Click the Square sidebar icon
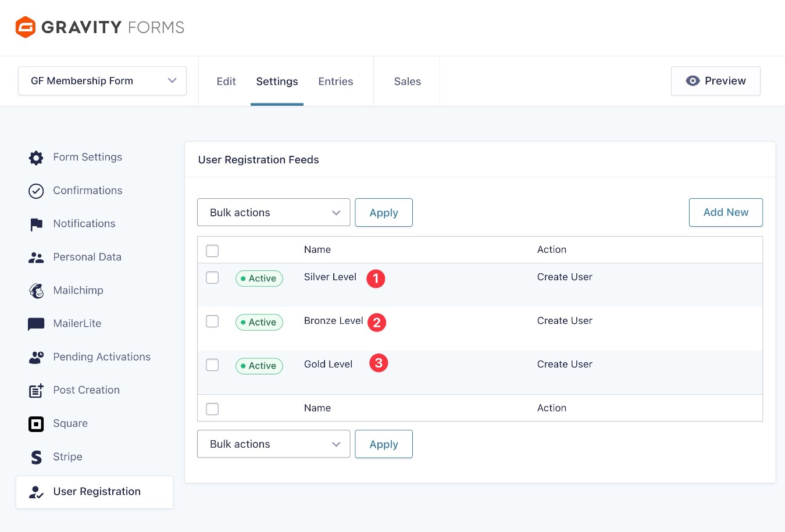The width and height of the screenshot is (785, 532). (36, 424)
